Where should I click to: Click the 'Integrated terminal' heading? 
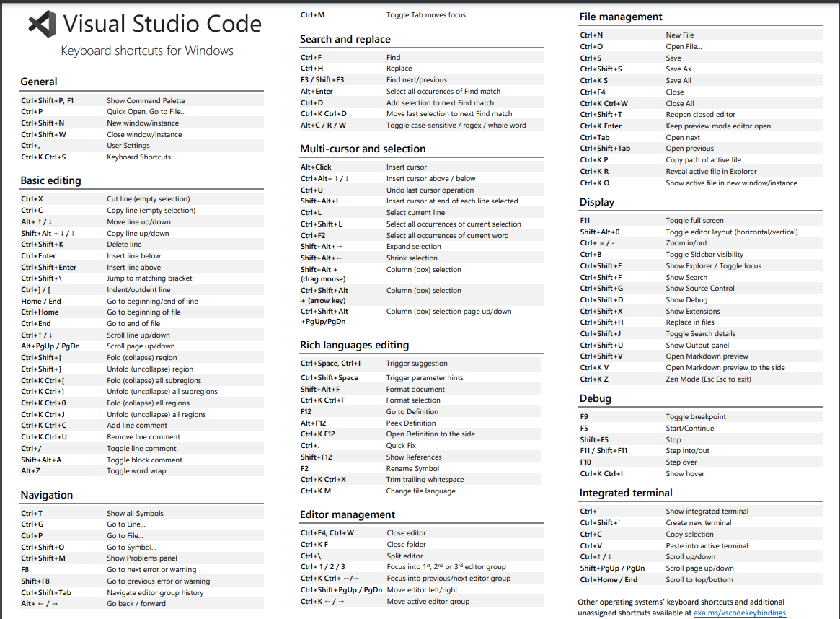[626, 493]
